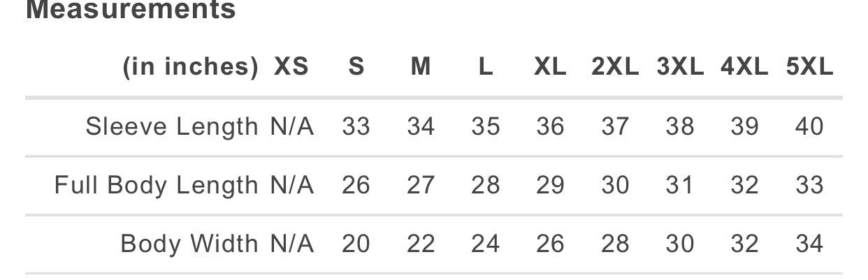Select Full Body Length value 29 for XL
Screen dimensions: 868x280
(550, 185)
